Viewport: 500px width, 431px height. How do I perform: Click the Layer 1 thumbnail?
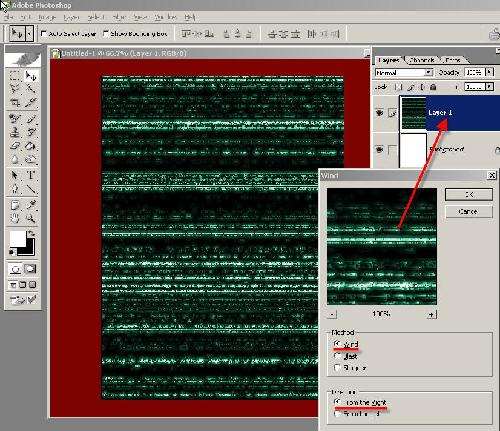(x=413, y=113)
